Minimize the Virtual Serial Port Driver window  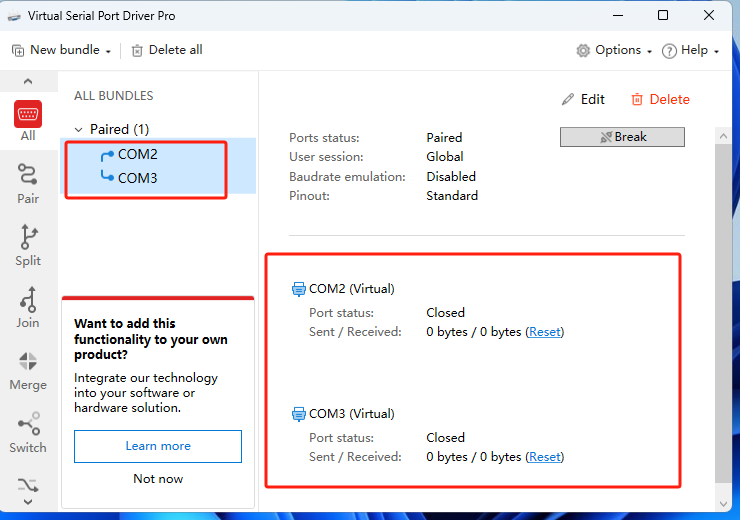pos(618,16)
